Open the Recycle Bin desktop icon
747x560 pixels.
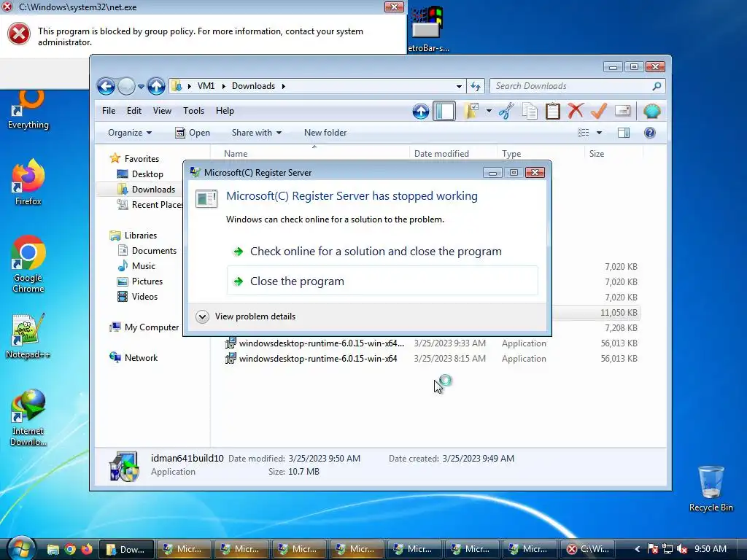click(x=711, y=489)
